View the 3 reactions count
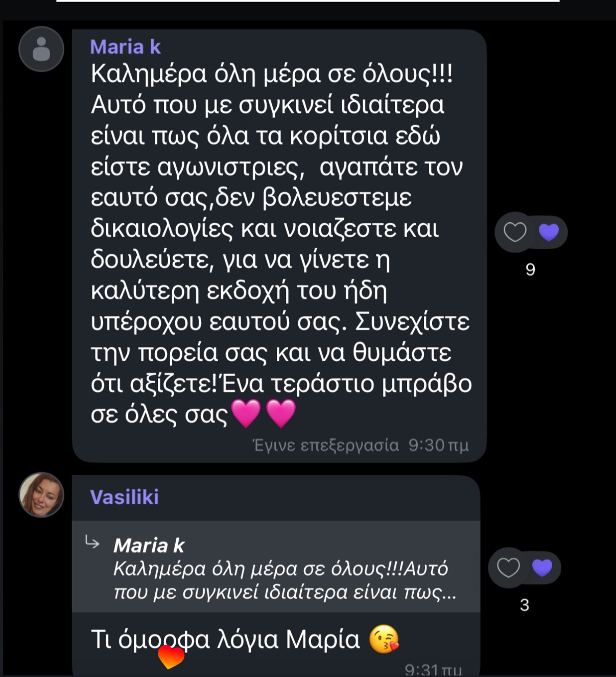The height and width of the screenshot is (677, 616). (524, 605)
